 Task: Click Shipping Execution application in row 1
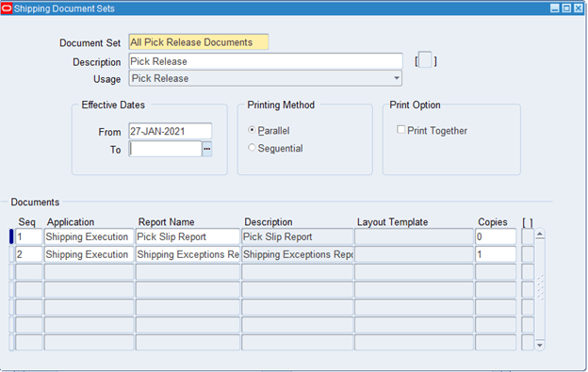(89, 236)
